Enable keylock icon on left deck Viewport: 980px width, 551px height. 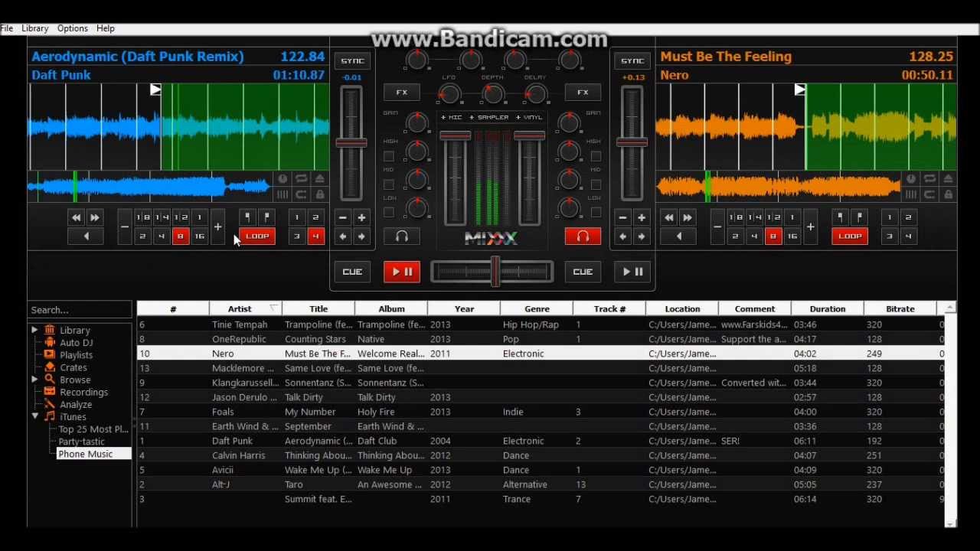(319, 194)
